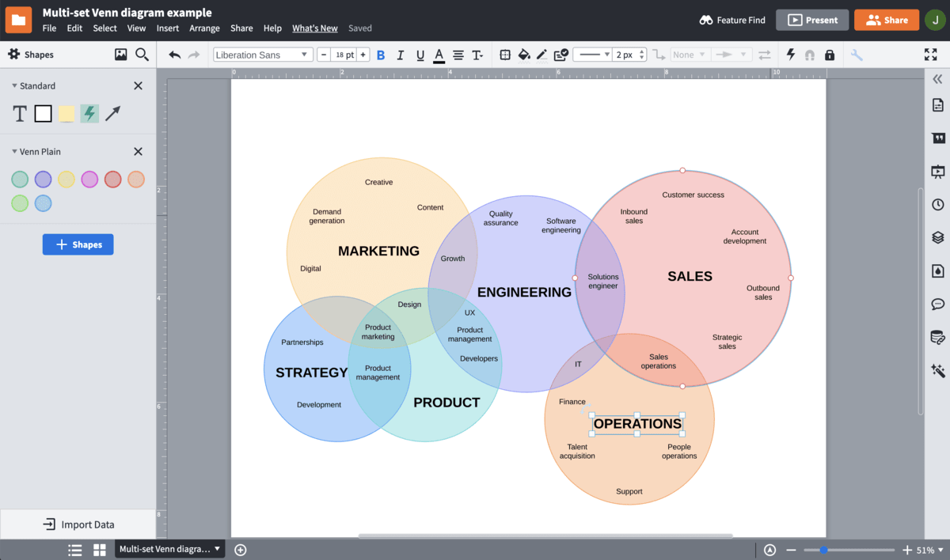This screenshot has width=950, height=560.
Task: Open the comments speech bubble icon
Action: click(x=938, y=304)
